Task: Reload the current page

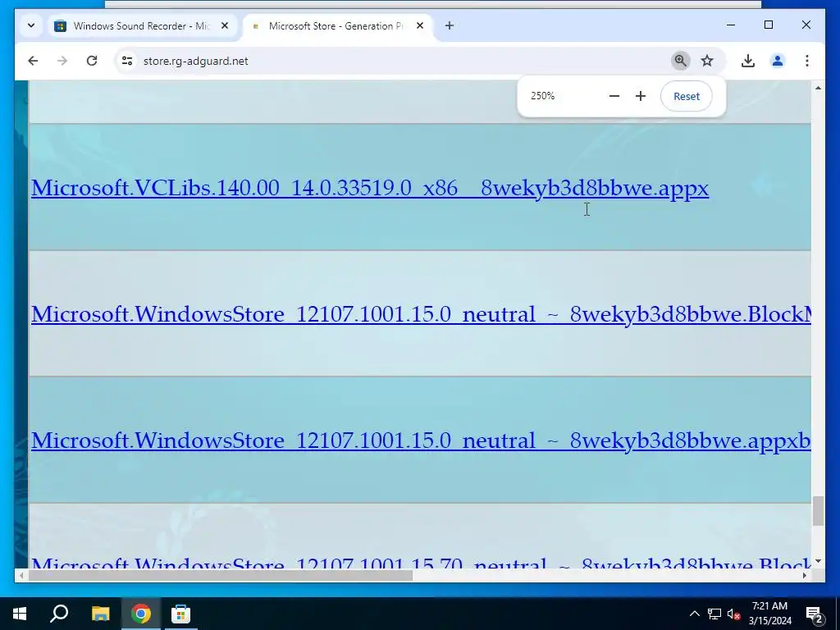Action: pyautogui.click(x=92, y=61)
